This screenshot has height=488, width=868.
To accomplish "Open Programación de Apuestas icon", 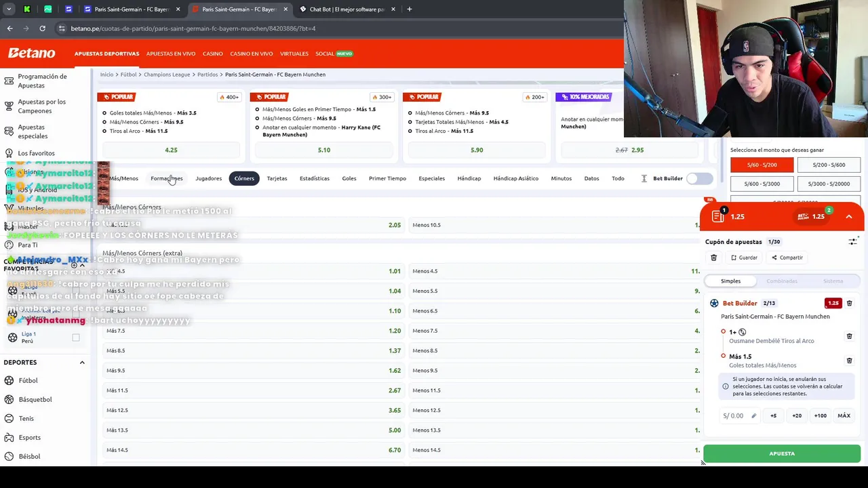I will coord(9,81).
